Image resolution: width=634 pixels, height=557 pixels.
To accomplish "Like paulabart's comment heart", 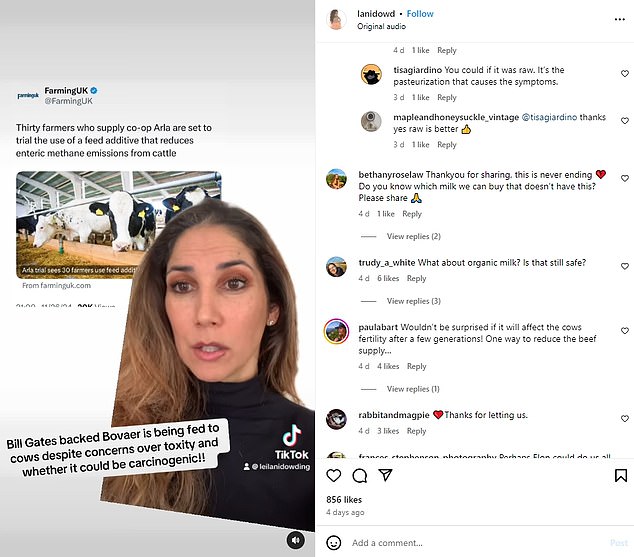I will [x=625, y=331].
